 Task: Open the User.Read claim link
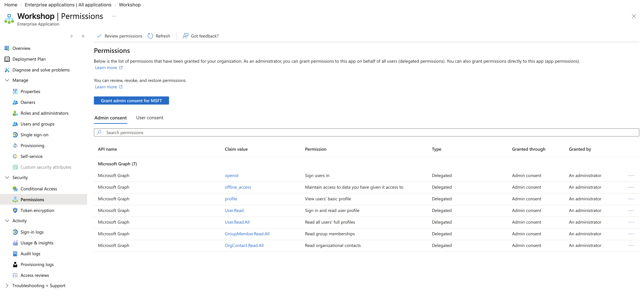point(234,210)
